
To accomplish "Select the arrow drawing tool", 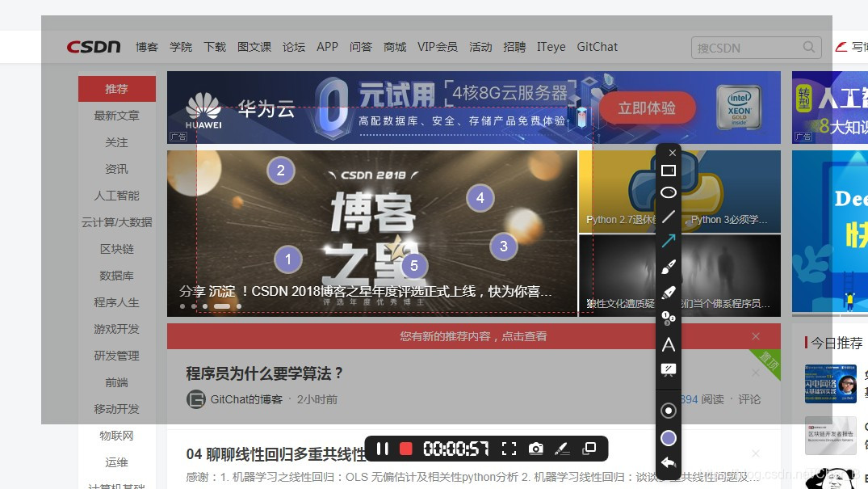I will [x=669, y=241].
